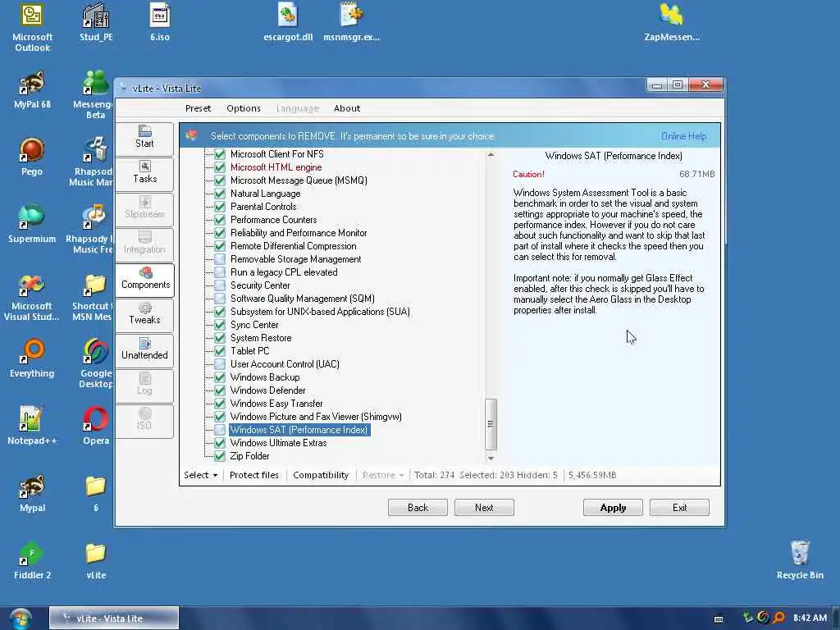The width and height of the screenshot is (840, 630).
Task: Select the Pego desktop icon
Action: tap(32, 157)
